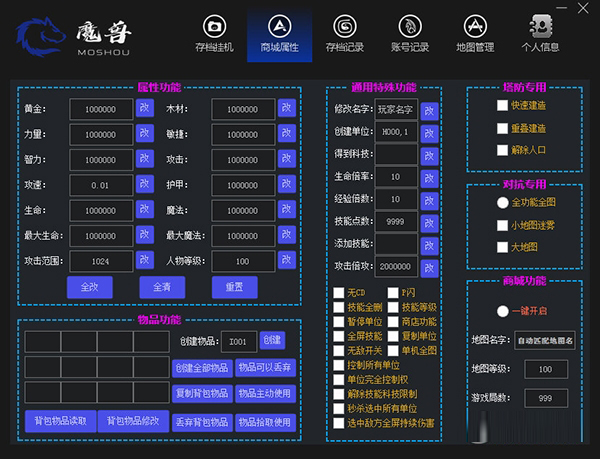The width and height of the screenshot is (600, 459).
Task: Click 改 beside 修改名字
Action: (x=429, y=111)
